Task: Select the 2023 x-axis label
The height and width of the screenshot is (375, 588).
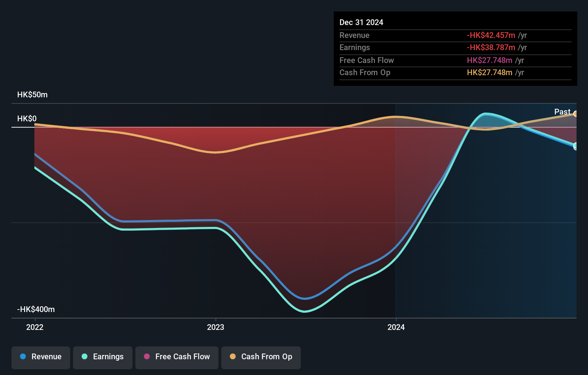Action: click(216, 327)
